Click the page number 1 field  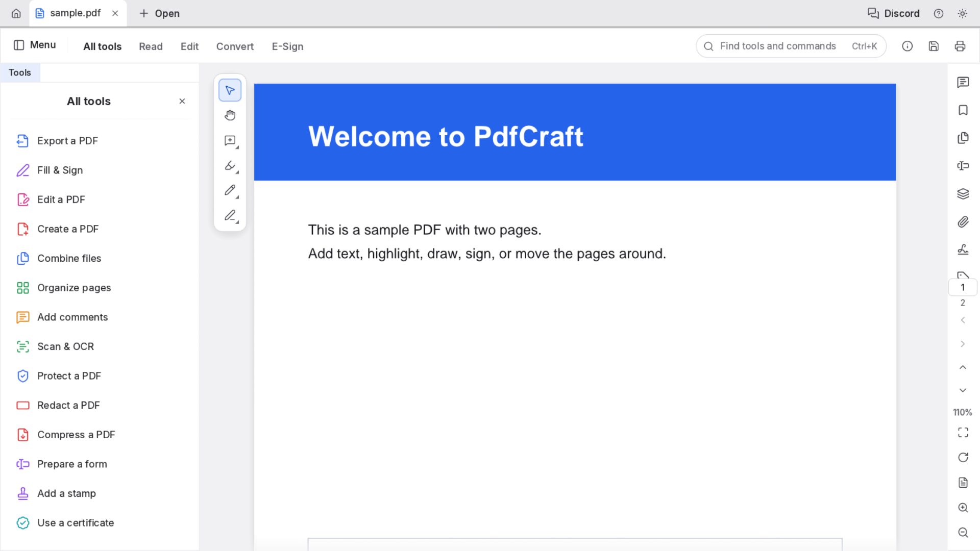(963, 287)
